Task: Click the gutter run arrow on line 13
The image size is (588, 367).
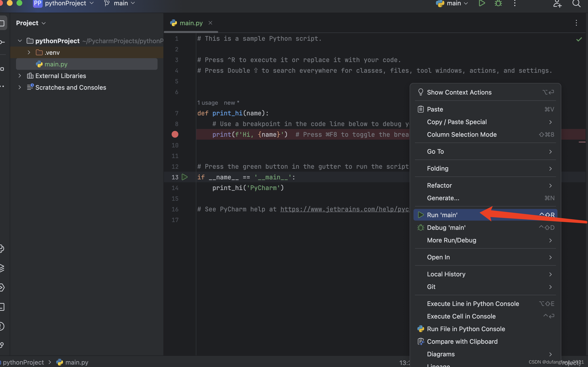Action: click(185, 177)
